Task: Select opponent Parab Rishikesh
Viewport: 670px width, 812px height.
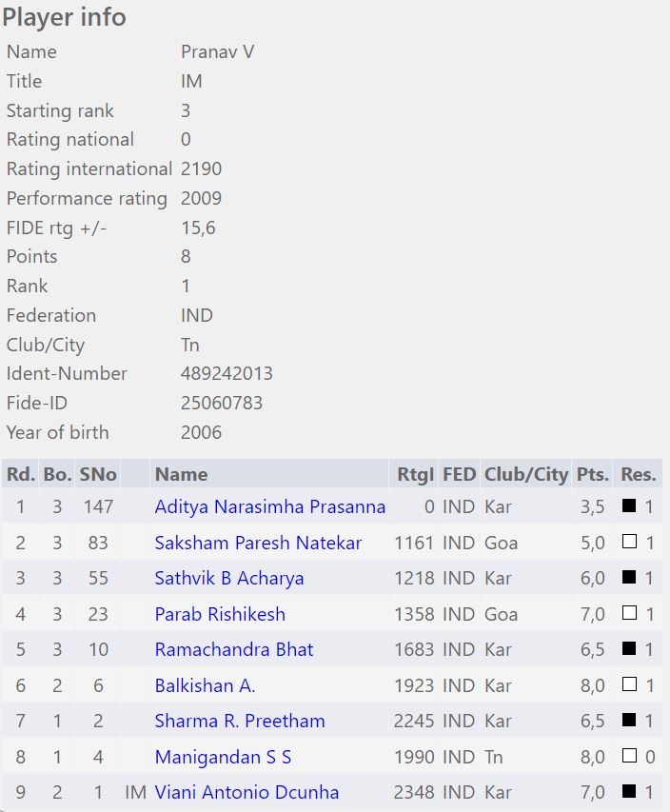Action: click(x=220, y=615)
